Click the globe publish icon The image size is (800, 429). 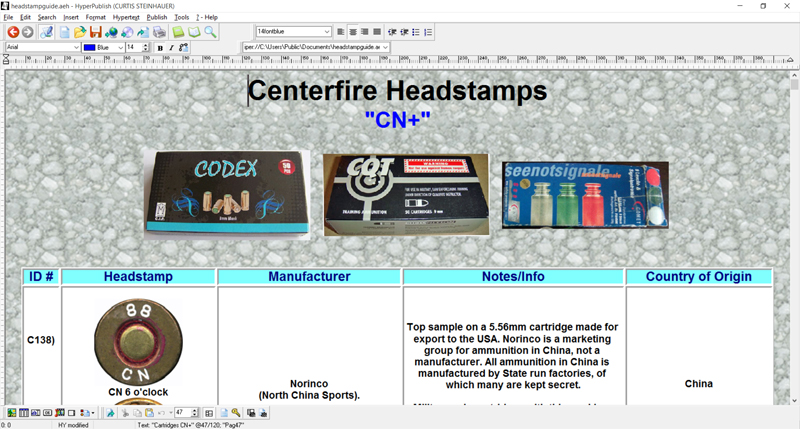tap(111, 32)
